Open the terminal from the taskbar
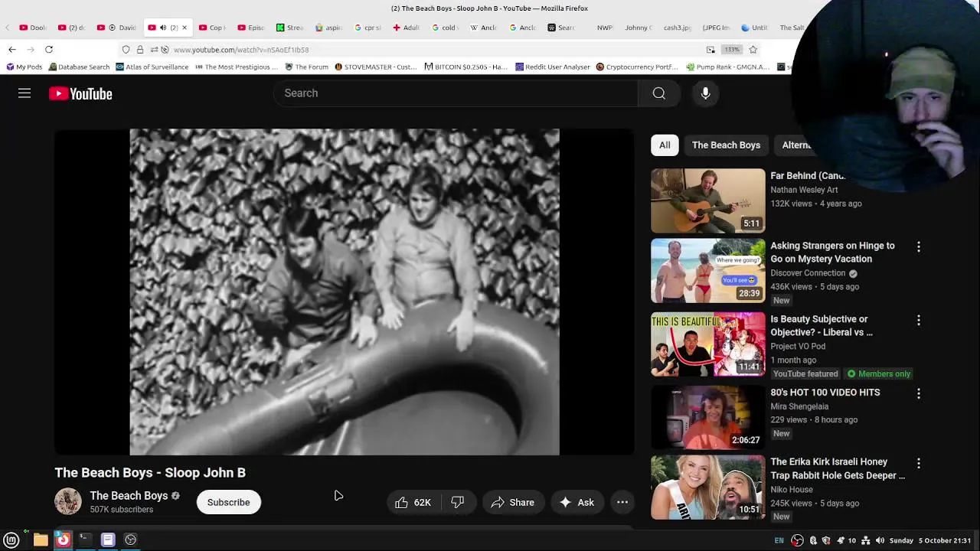The width and height of the screenshot is (980, 551). pos(85,540)
